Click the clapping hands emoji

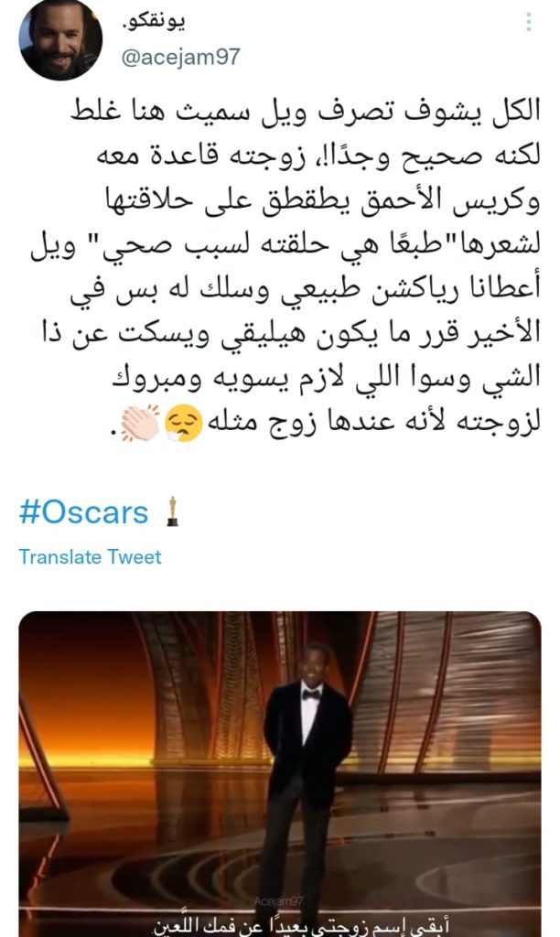coord(140,424)
